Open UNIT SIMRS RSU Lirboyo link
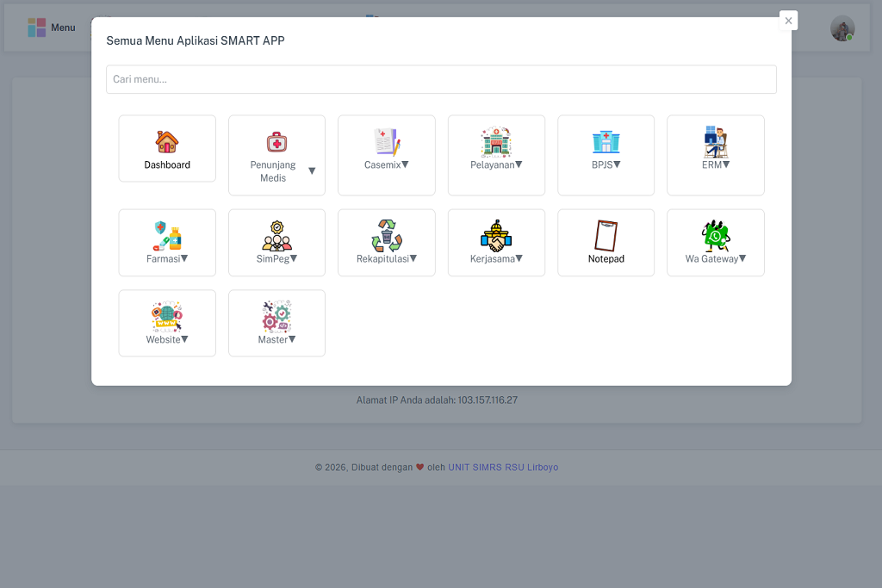Viewport: 882px width, 588px height. click(x=503, y=467)
